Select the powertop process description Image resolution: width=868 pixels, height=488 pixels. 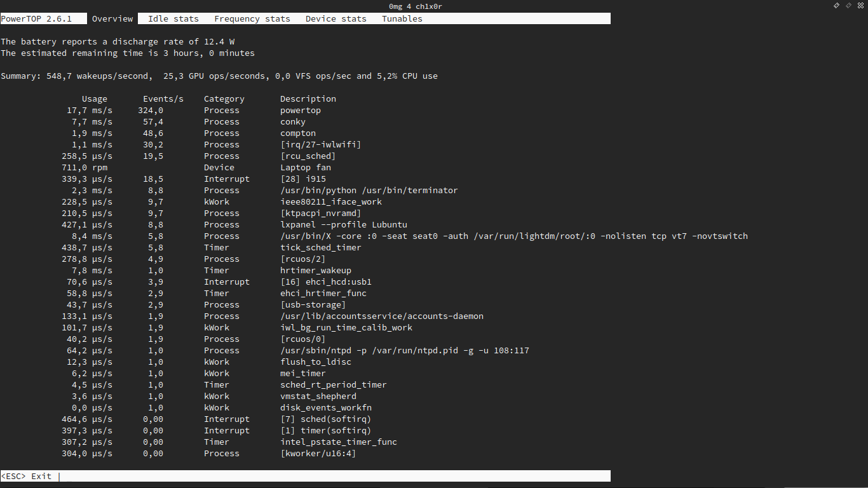coord(301,110)
